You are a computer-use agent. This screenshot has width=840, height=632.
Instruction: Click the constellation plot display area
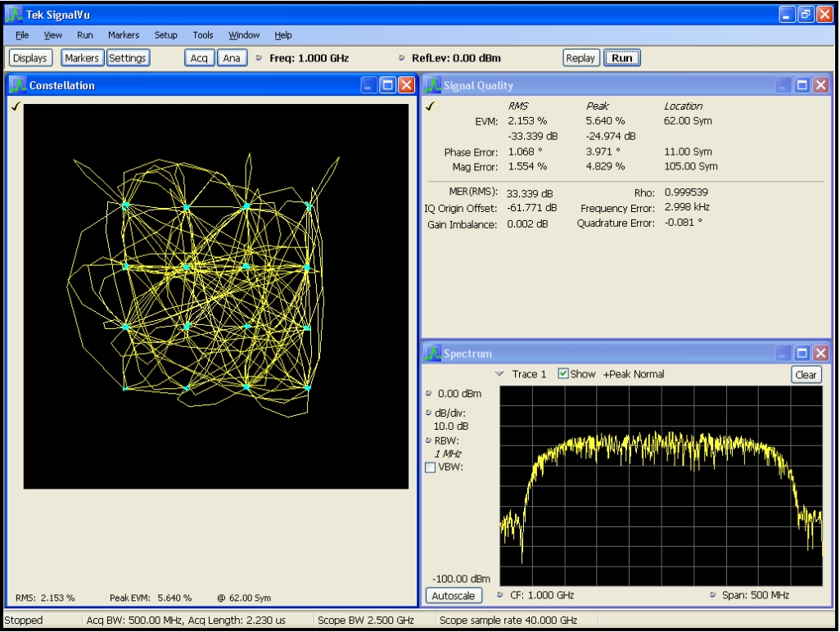216,296
